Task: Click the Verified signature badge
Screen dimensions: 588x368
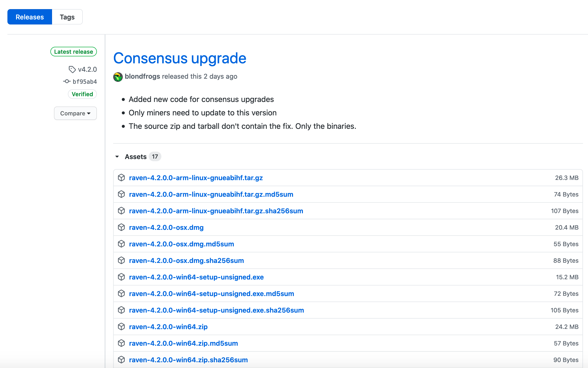Action: click(82, 94)
